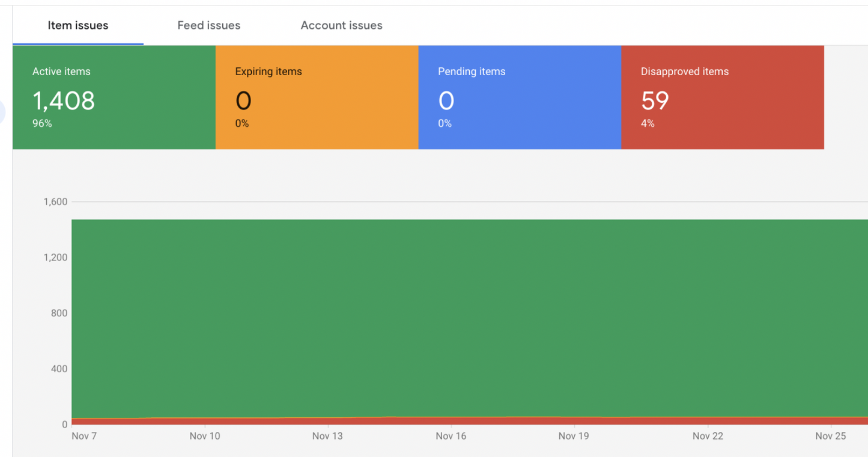Image resolution: width=868 pixels, height=457 pixels.
Task: Click the 0% label on Pending items
Action: (446, 123)
